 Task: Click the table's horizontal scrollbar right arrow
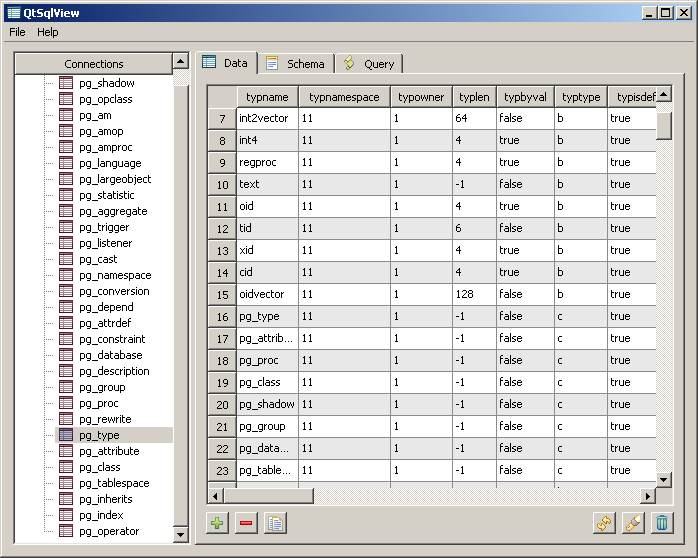(x=648, y=495)
